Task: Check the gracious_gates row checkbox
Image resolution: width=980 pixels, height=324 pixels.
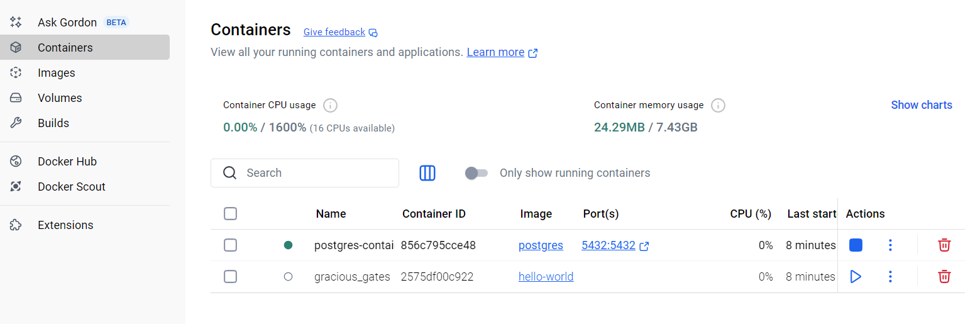Action: click(231, 277)
